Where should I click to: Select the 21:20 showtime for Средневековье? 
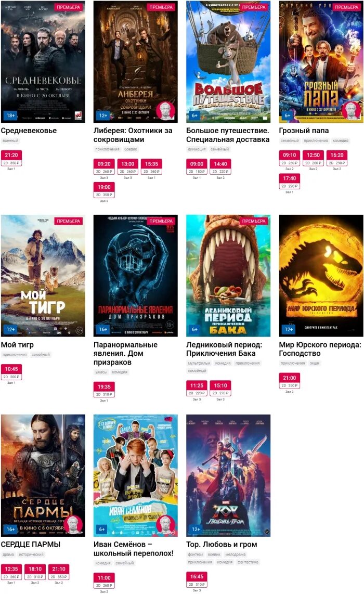(11, 158)
